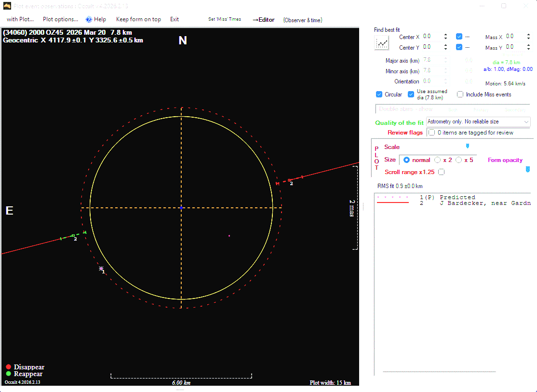This screenshot has height=392, width=537.
Task: Click the green reappear marker on chord 2
Action: click(x=73, y=236)
